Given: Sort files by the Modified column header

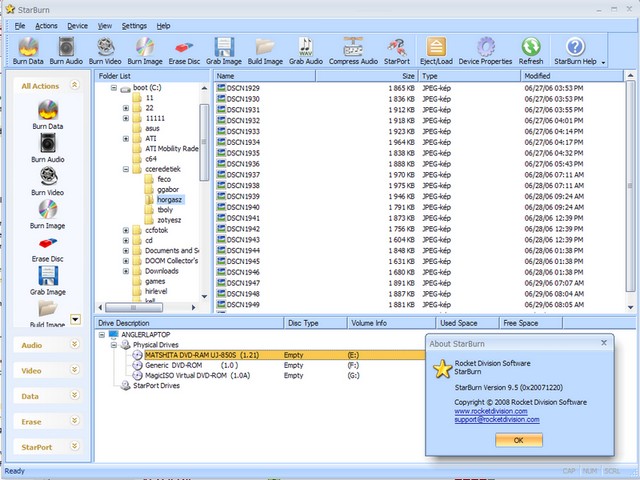Looking at the screenshot, I should coord(571,76).
